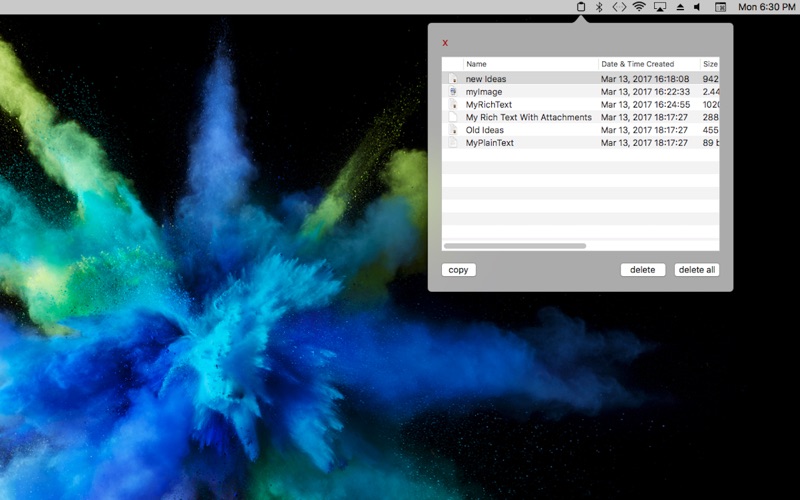Click the icon of My Rich Text With Attachments
Viewport: 800px width, 500px height.
453,117
